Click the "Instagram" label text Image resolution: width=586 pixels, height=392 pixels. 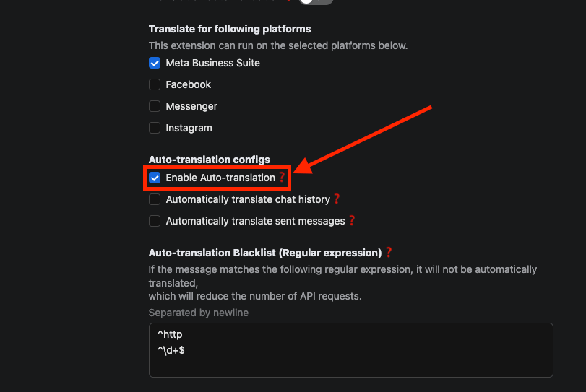[189, 128]
